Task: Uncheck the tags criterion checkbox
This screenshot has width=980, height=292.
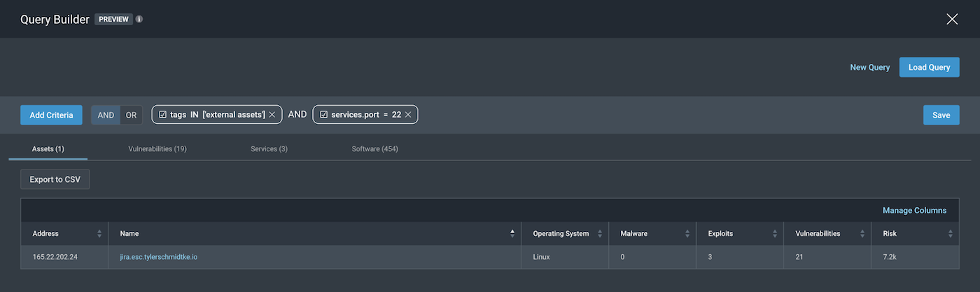Action: click(x=162, y=115)
